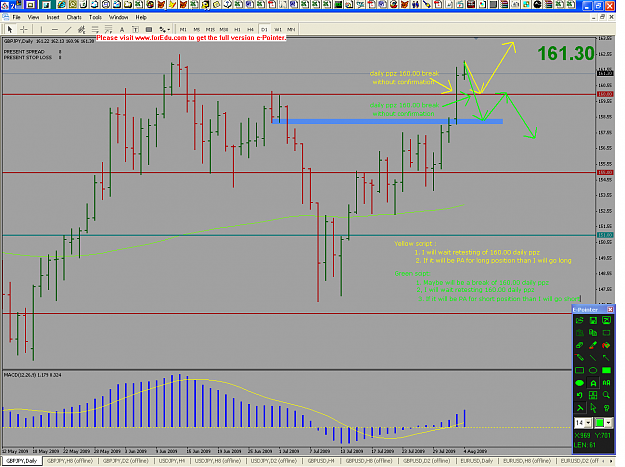The image size is (625, 467).
Task: Switch to M30 timeframe
Action: pos(224,29)
